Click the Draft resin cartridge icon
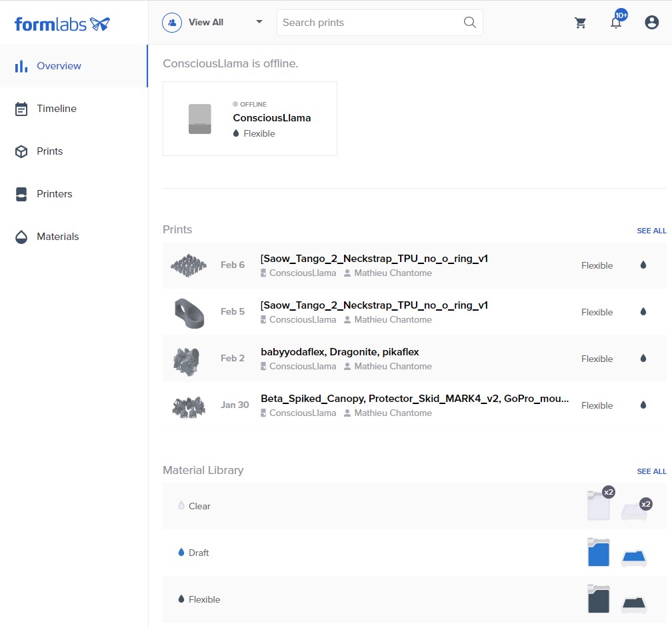Screen dimensions: 672x628 pos(598,552)
